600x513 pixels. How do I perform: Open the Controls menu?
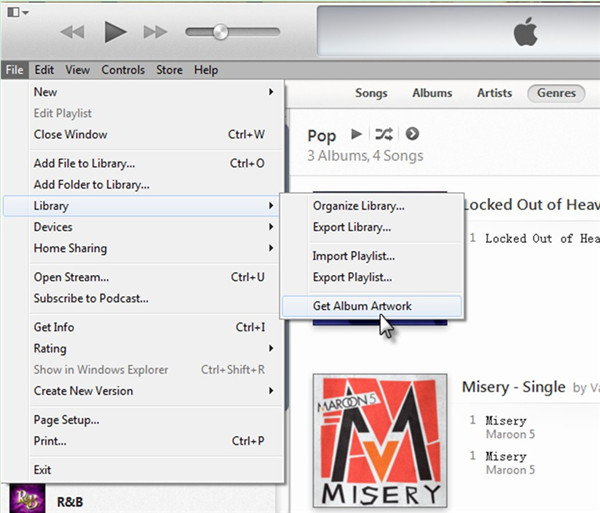pyautogui.click(x=123, y=70)
